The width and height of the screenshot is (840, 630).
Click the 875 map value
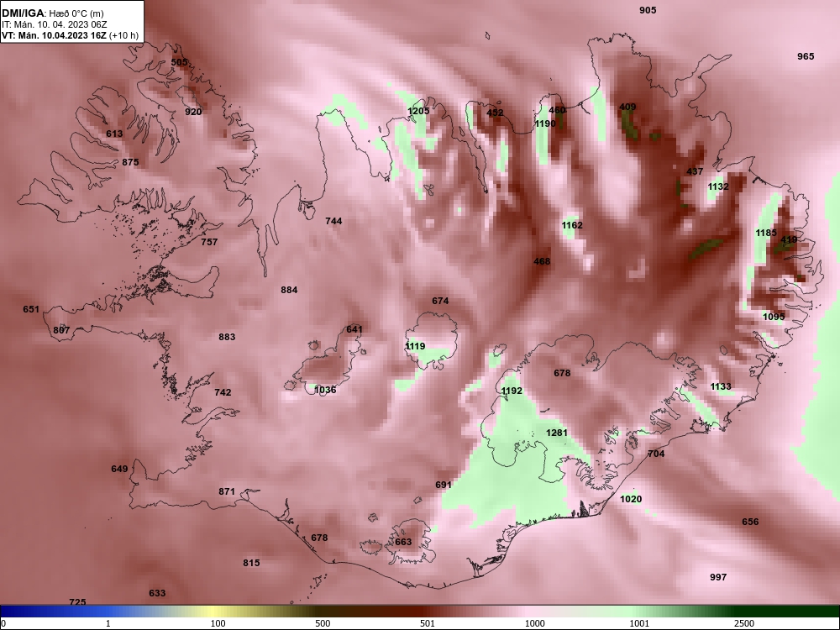click(x=130, y=162)
